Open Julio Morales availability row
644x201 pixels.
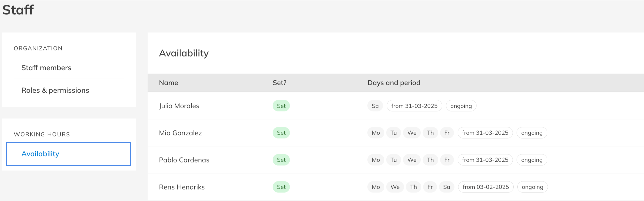point(179,106)
